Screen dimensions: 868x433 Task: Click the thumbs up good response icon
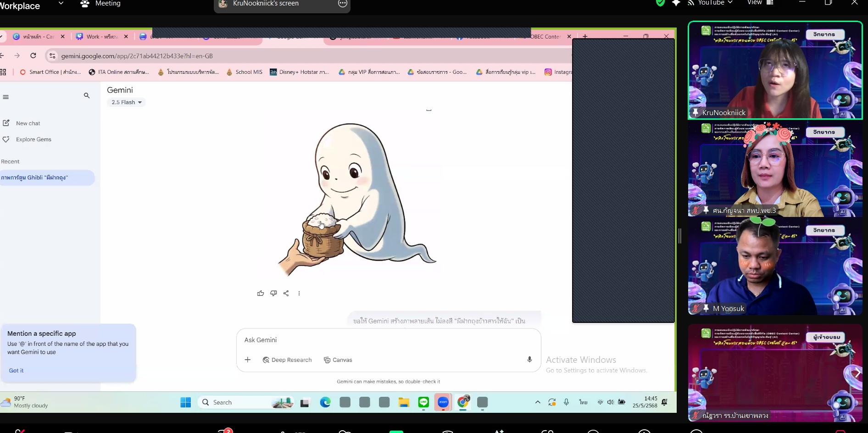pyautogui.click(x=261, y=293)
